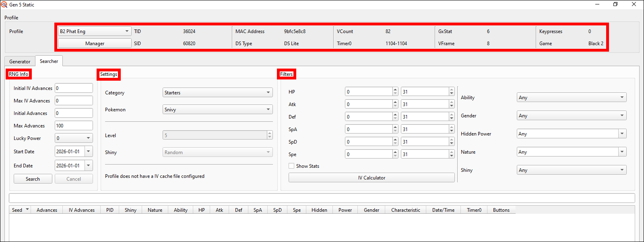Enable the Show Stats checkbox

coord(291,166)
